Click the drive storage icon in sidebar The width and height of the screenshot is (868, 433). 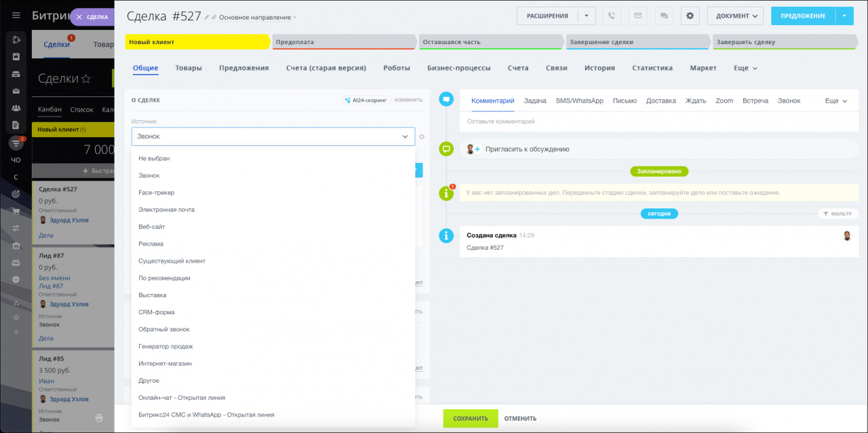click(16, 74)
